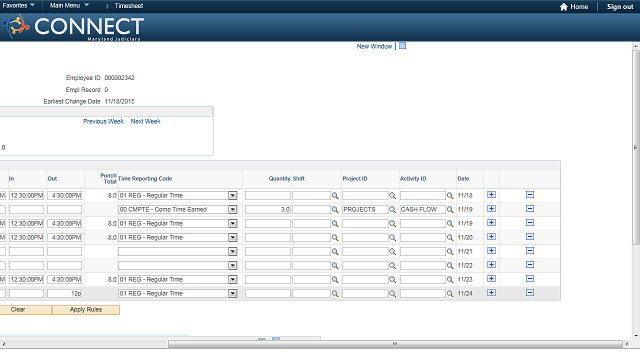The image size is (640, 360).
Task: Delete the 11/21 row with minus icon
Action: 530,251
